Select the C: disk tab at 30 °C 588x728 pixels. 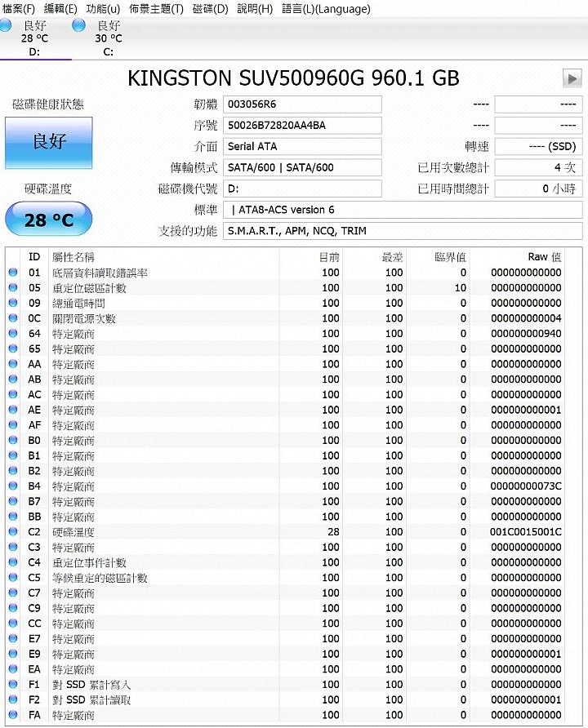[x=109, y=38]
